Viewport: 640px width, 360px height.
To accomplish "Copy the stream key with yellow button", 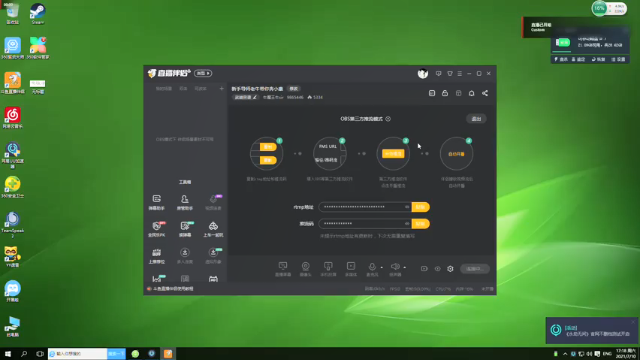I will [x=420, y=224].
